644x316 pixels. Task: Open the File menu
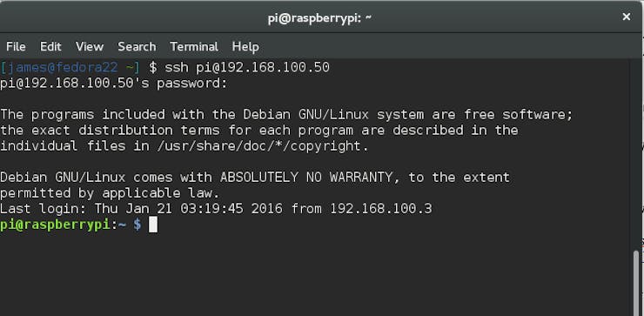(x=16, y=46)
